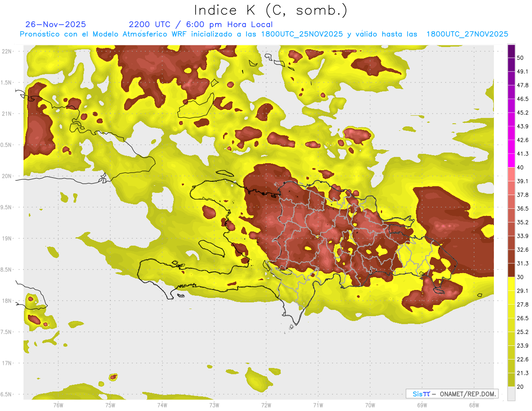Image resolution: width=532 pixels, height=411 pixels.
Task: Click the yellow swatch between 25.2 and 26.5
Action: 512,325
